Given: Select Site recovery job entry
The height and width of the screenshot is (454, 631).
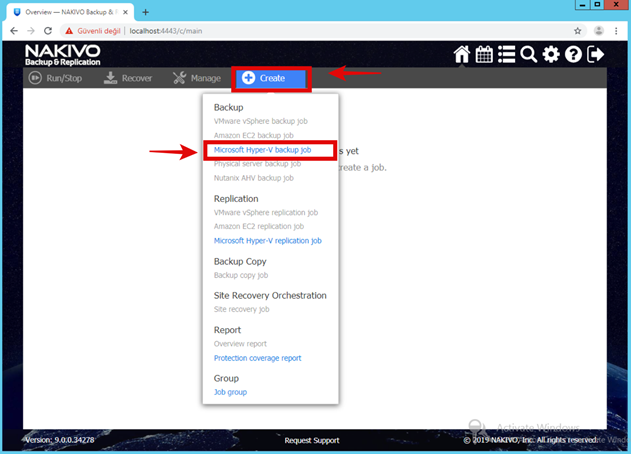Looking at the screenshot, I should pos(241,309).
